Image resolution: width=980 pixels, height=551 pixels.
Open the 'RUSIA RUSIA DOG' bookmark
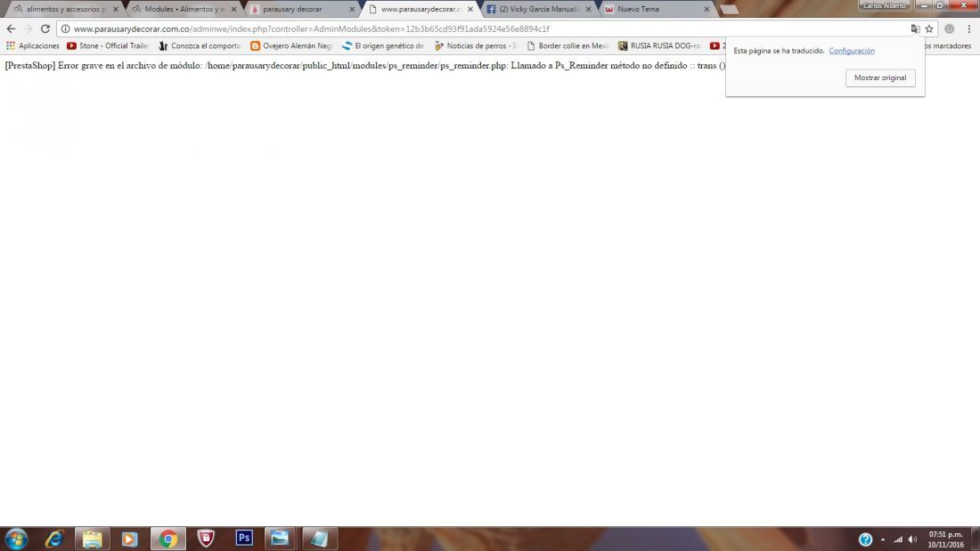[x=659, y=45]
